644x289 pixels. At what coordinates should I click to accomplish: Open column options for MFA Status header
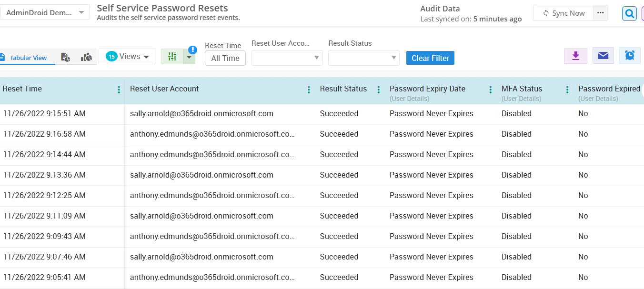point(567,89)
